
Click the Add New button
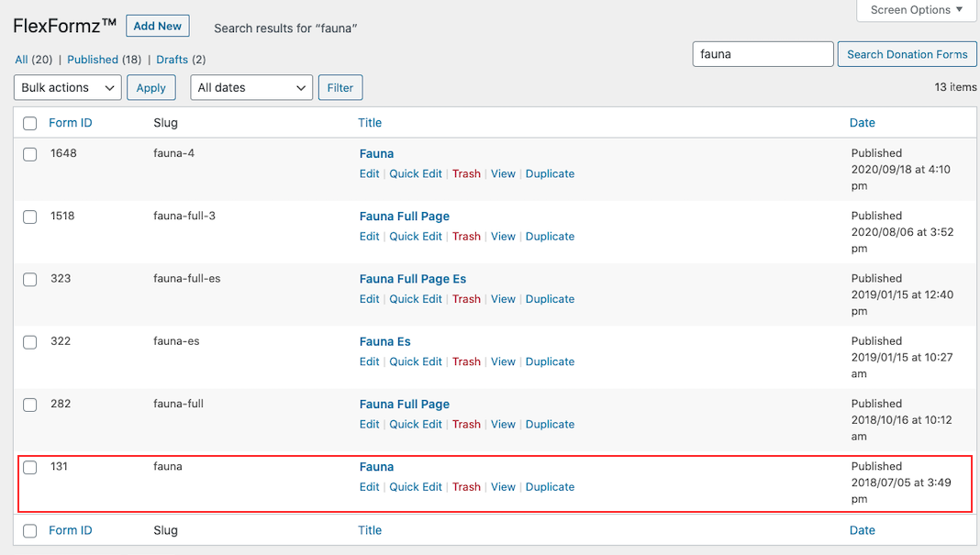tap(157, 26)
